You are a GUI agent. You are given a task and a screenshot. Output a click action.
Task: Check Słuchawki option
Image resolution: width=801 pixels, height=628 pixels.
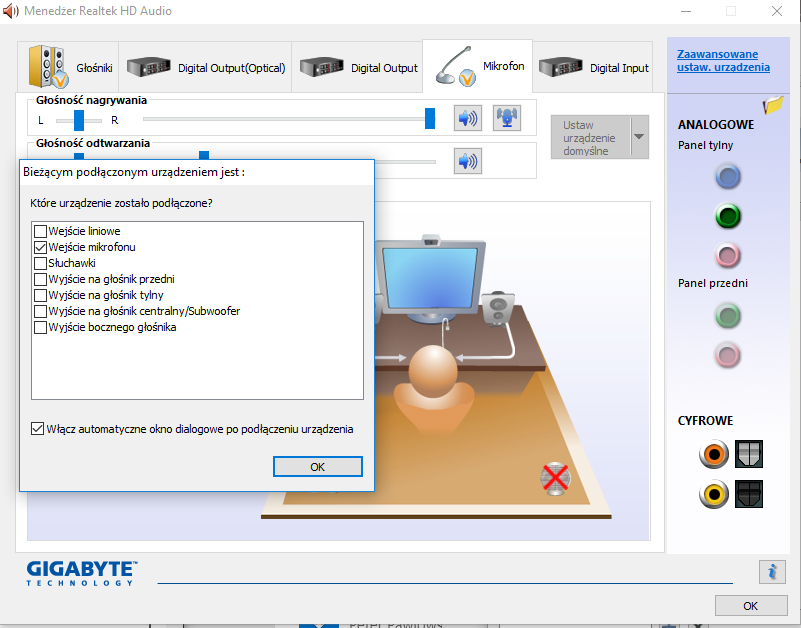40,263
